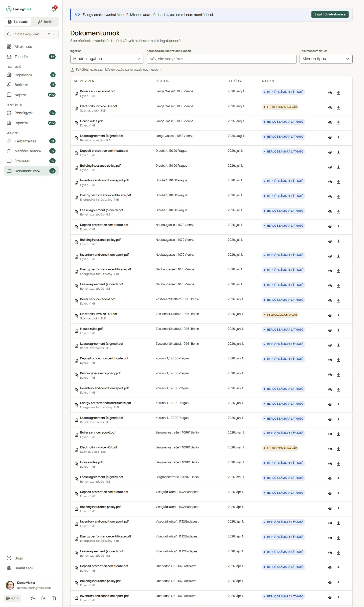Open the Súgó help link

tap(31, 558)
